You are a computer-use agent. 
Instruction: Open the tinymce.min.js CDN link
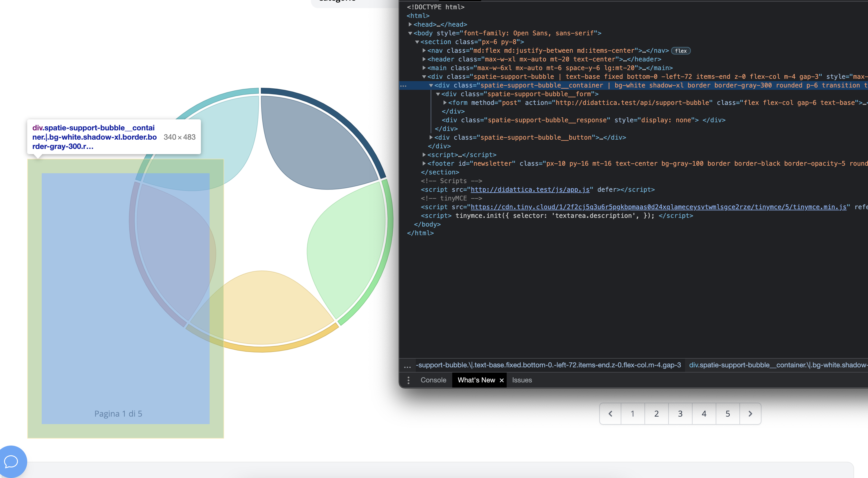(x=658, y=207)
